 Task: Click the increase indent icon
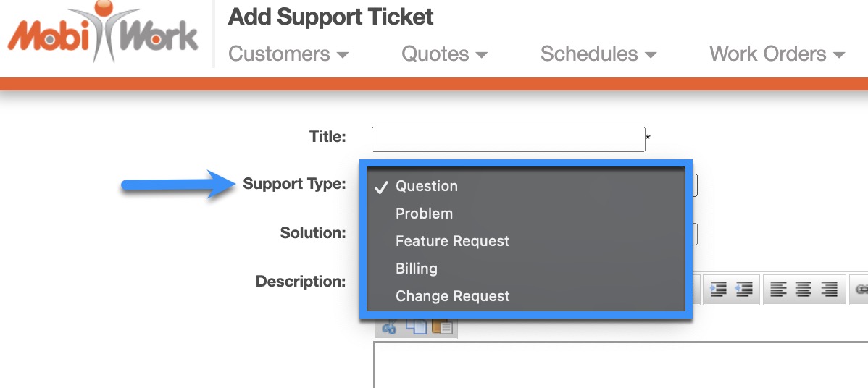click(719, 289)
